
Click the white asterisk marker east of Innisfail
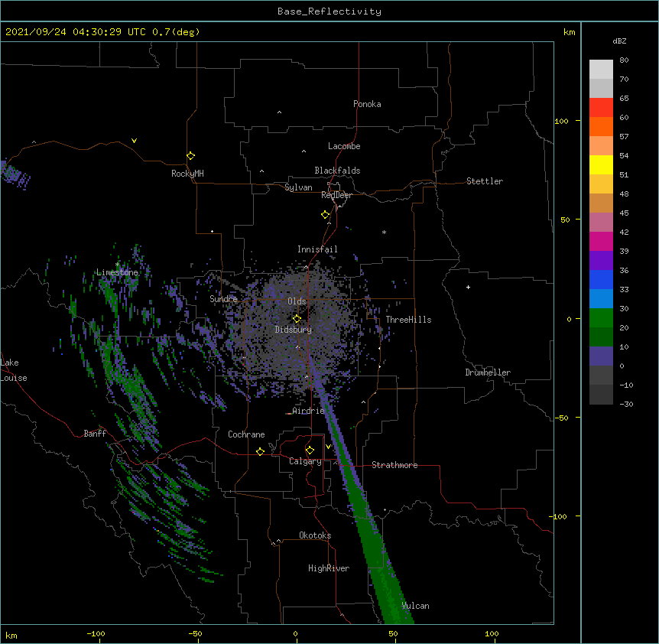[384, 232]
